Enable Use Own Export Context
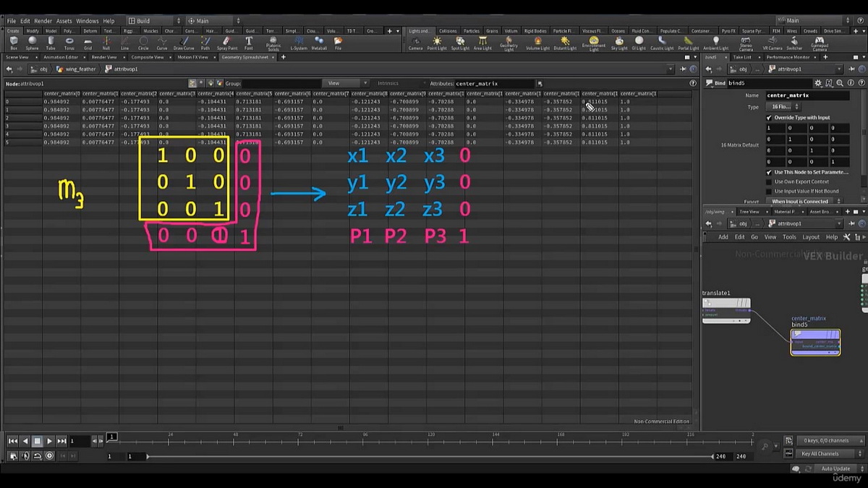 tap(769, 181)
